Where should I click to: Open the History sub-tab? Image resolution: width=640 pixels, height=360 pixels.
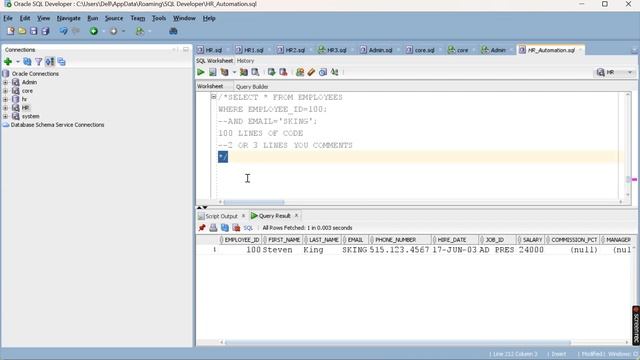click(x=245, y=60)
